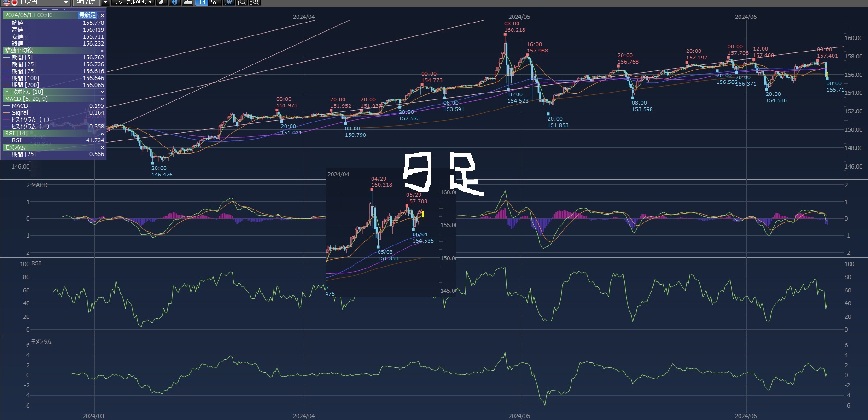
Task: Click the ヒストグラム（＋） row
Action: [54, 120]
